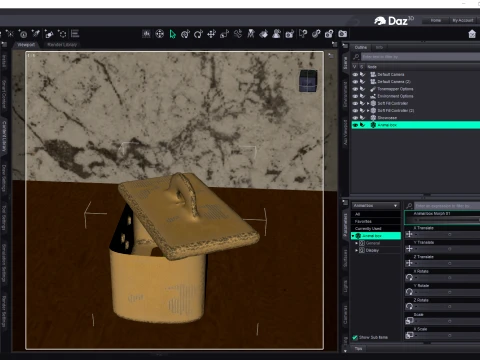Click the X Translate move icon
This screenshot has height=360, width=480.
[x=409, y=234]
